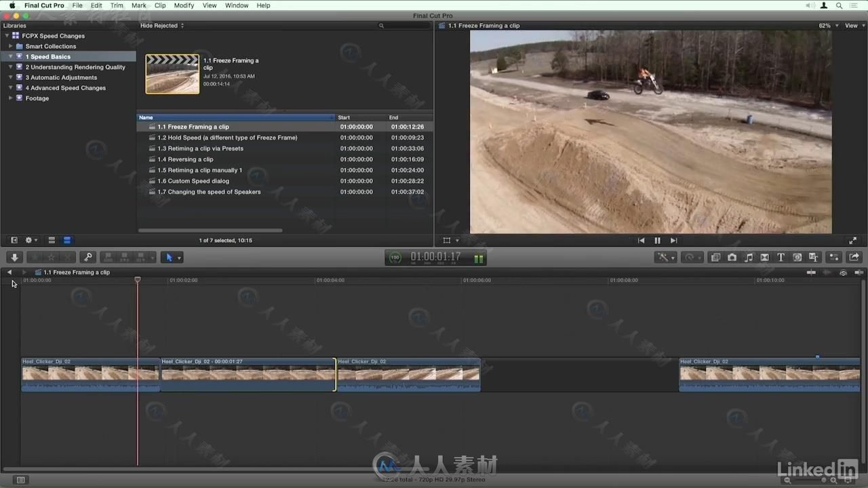Open the Hide Rejected filter dropdown
Viewport: 868px width, 488px height.
click(x=162, y=26)
